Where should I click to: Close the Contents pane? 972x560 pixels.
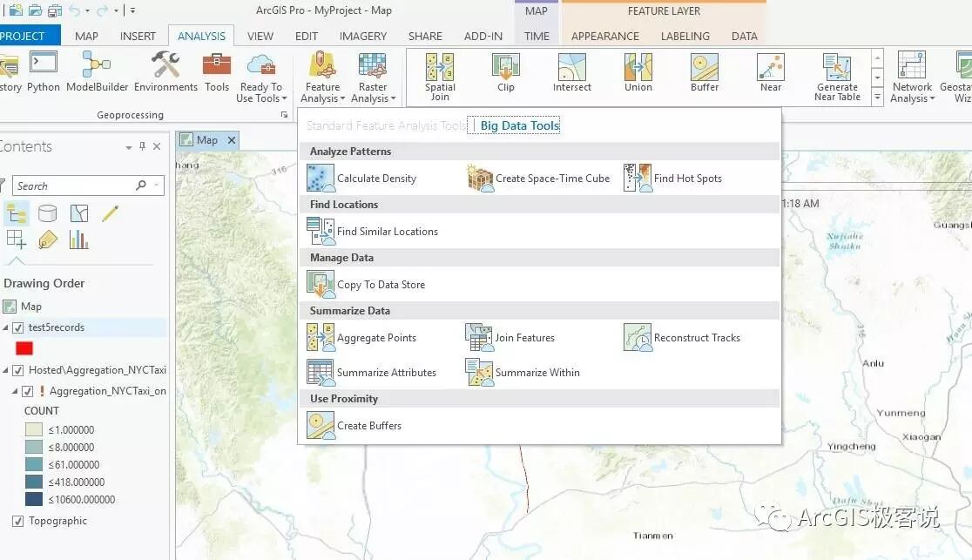click(x=157, y=146)
